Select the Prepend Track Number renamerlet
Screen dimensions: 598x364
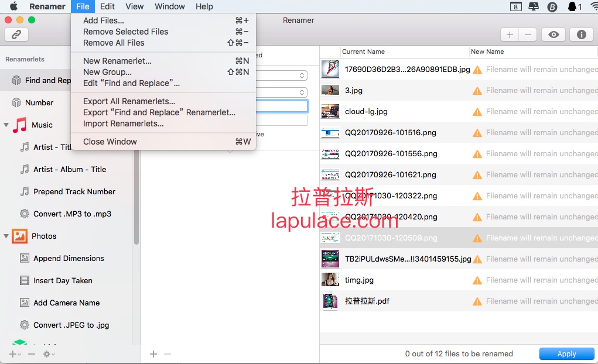74,191
